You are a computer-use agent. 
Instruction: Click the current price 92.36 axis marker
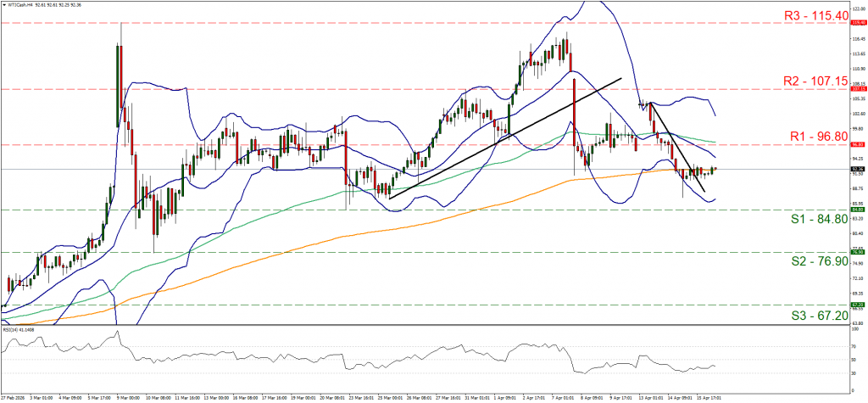pos(857,169)
